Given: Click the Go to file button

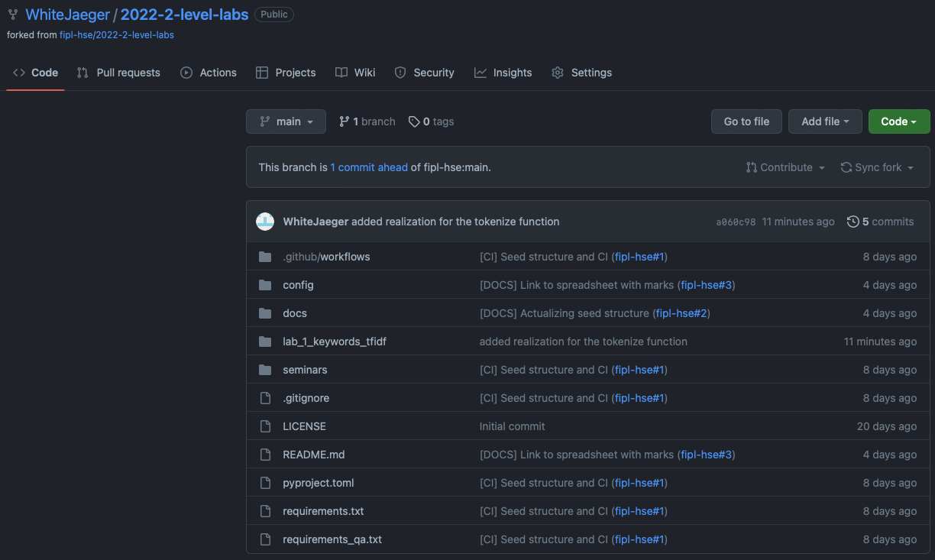Looking at the screenshot, I should pos(746,121).
